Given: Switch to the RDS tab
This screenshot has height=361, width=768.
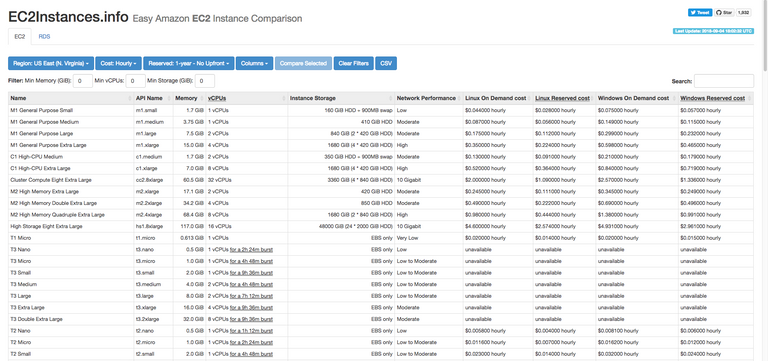Looking at the screenshot, I should 44,37.
